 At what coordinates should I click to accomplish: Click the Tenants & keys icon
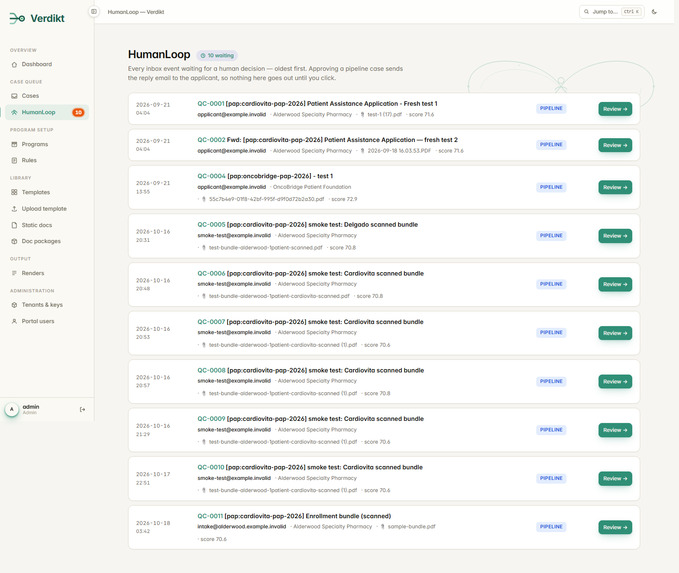pyautogui.click(x=14, y=305)
